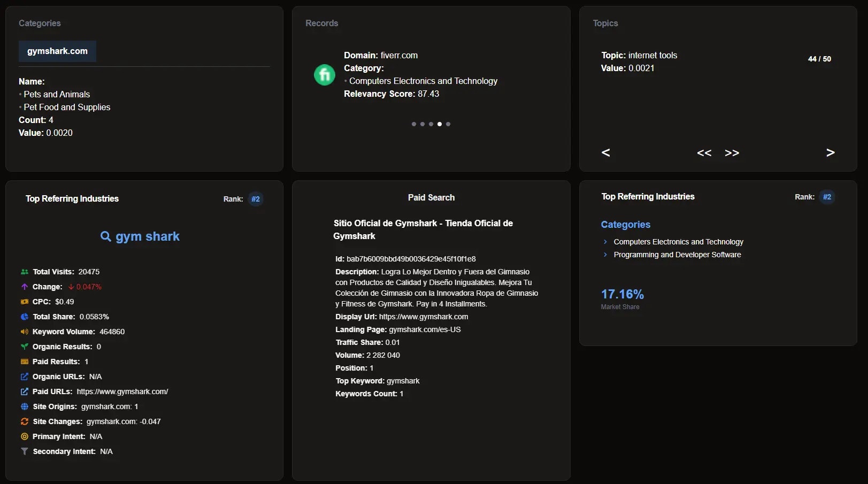Screen dimensions: 868x484
Task: Go to next topic with single arrow
Action: point(830,152)
